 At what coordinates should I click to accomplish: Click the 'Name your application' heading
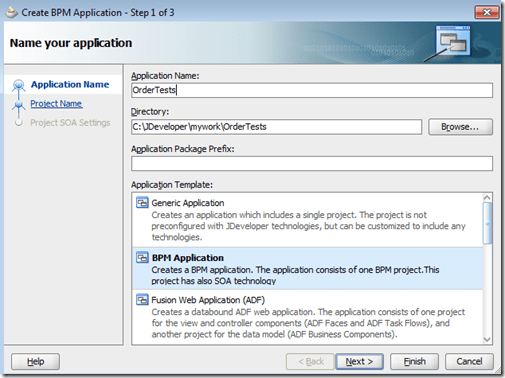click(x=71, y=43)
